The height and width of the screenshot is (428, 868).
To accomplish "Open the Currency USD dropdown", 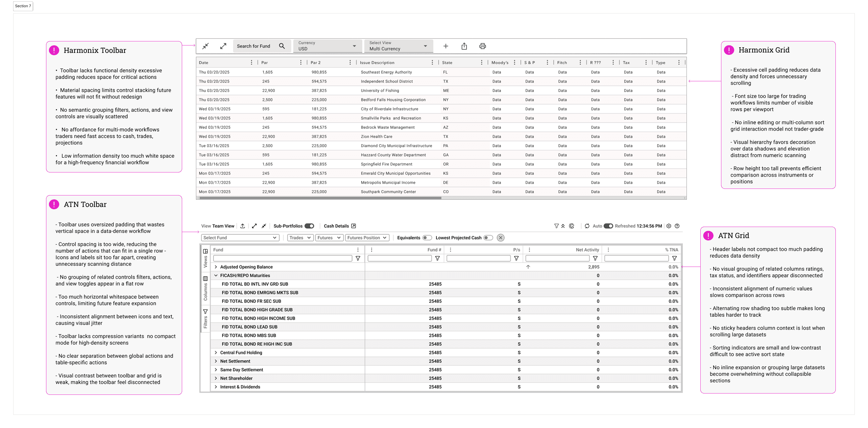I will click(x=327, y=46).
